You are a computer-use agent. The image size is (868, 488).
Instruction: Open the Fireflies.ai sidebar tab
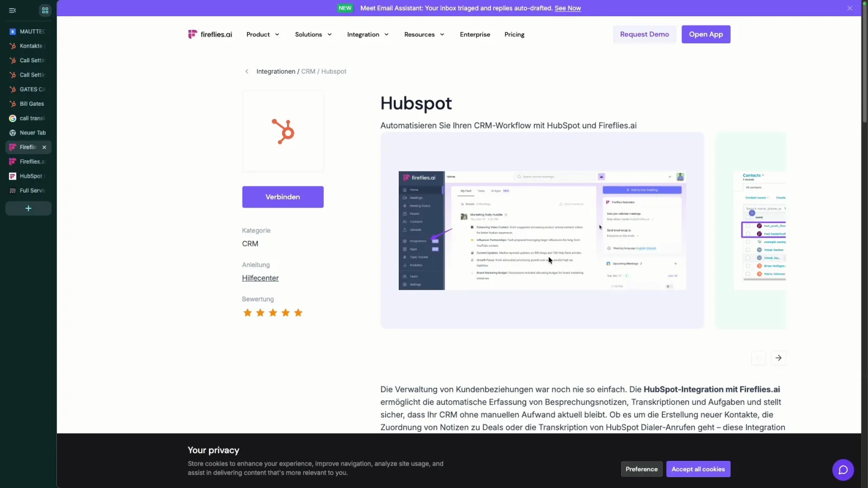28,162
